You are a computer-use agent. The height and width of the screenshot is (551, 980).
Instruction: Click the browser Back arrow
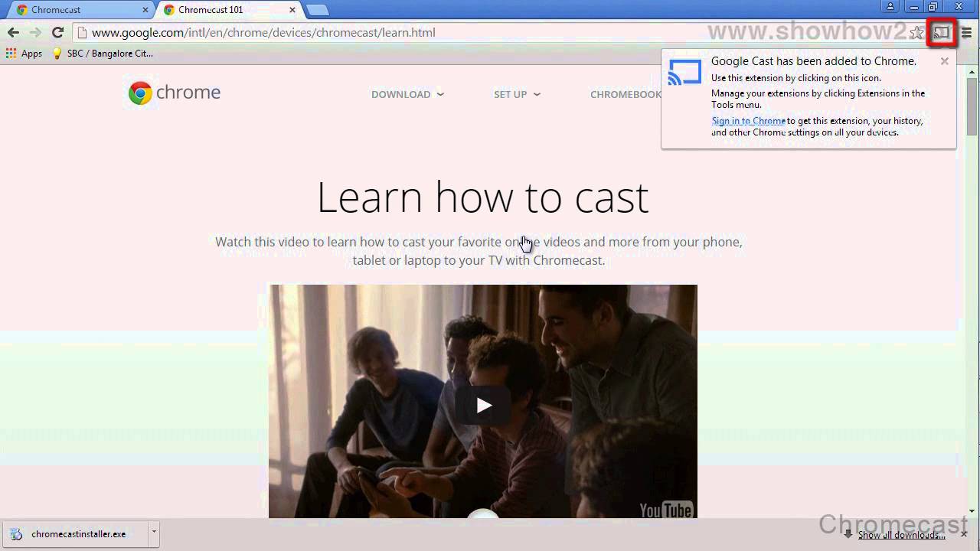point(13,32)
